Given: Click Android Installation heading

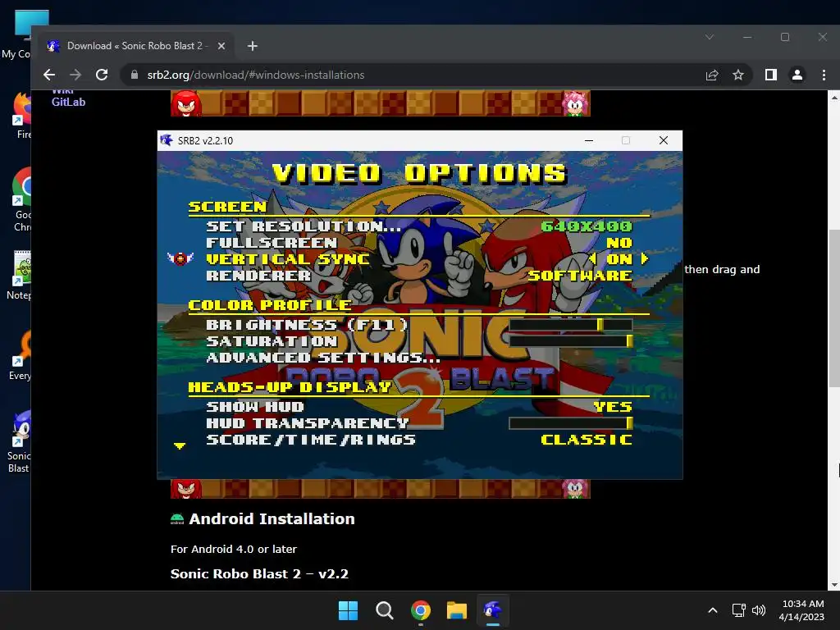Looking at the screenshot, I should [x=272, y=519].
